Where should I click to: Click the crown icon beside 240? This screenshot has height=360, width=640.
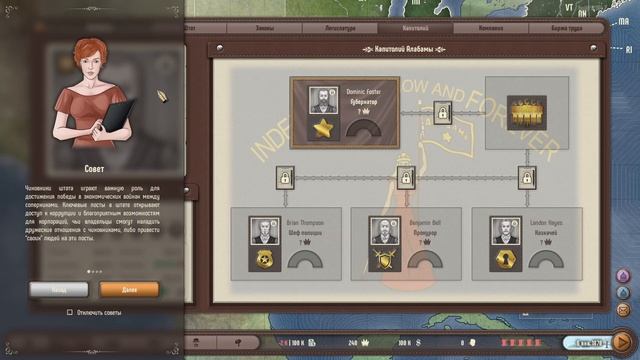pyautogui.click(x=365, y=343)
